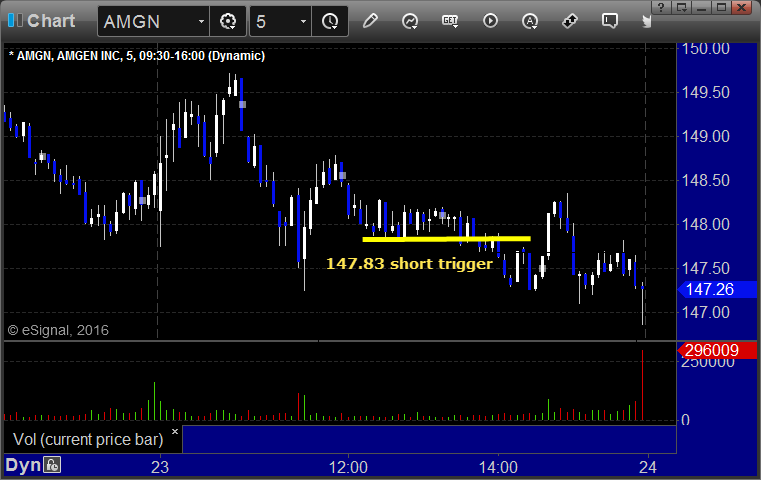Click the Twitter bird icon

pyautogui.click(x=646, y=21)
